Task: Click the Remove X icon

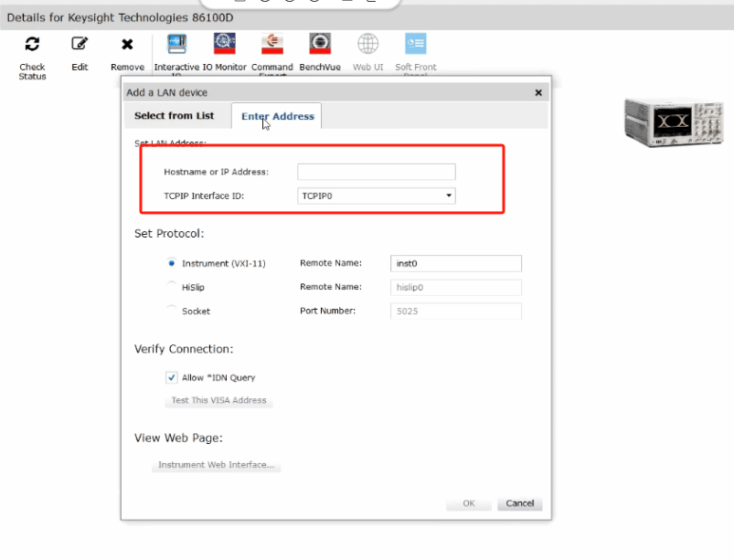Action: 127,44
